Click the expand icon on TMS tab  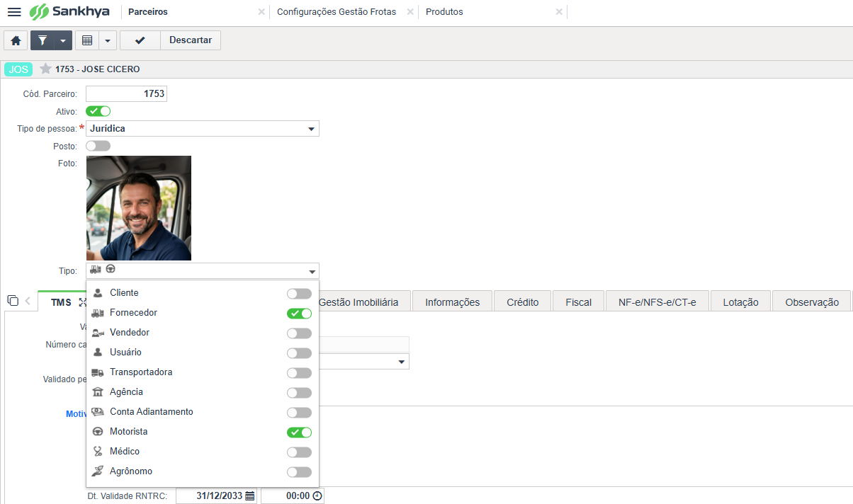(82, 302)
